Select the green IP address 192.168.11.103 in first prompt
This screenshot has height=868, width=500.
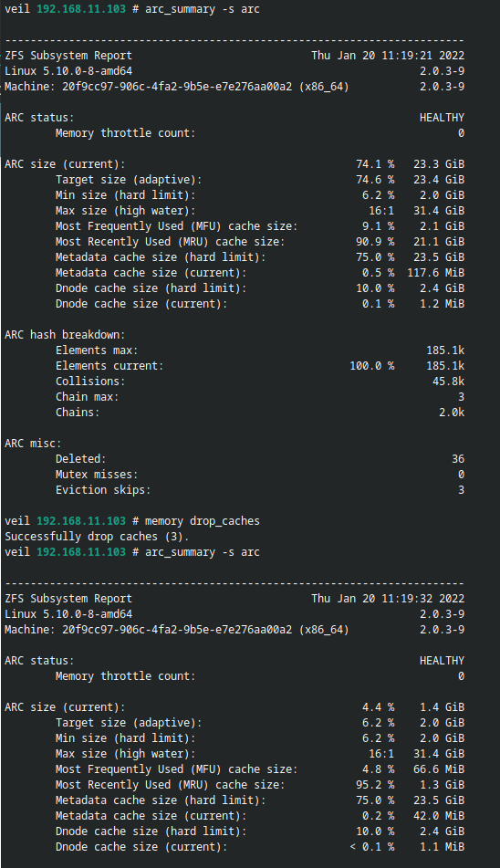pos(81,9)
